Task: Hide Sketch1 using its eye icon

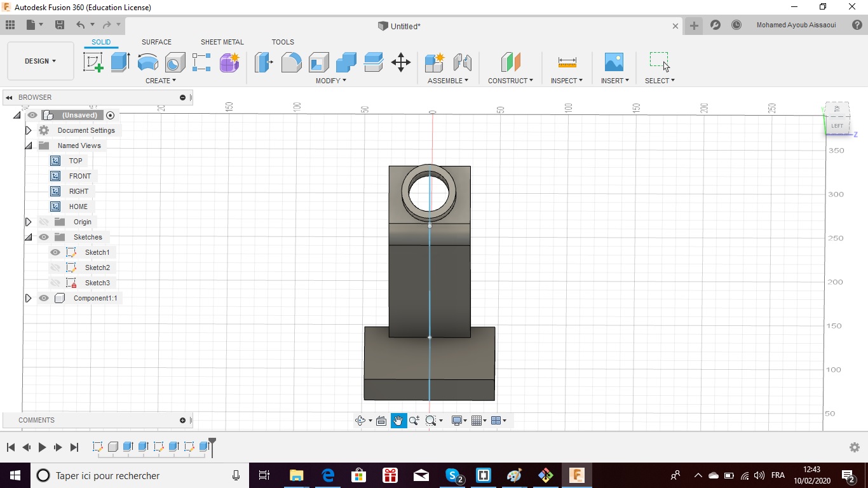Action: pos(55,252)
